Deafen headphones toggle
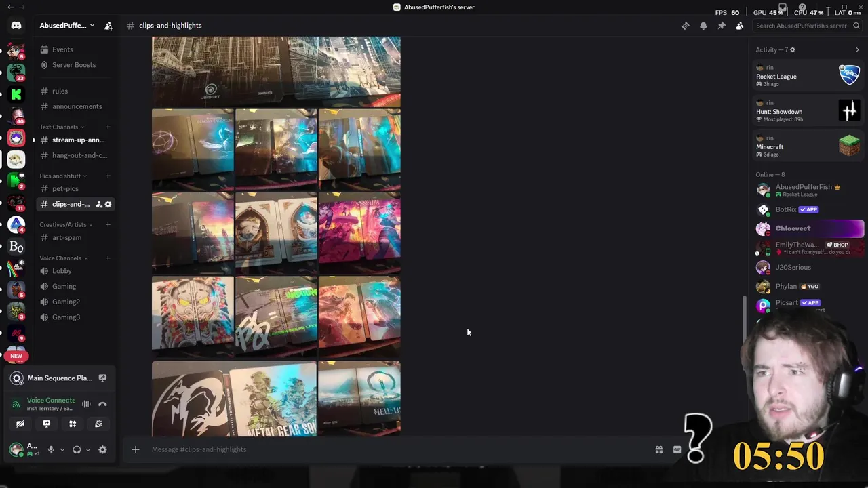Image resolution: width=868 pixels, height=488 pixels. pyautogui.click(x=77, y=449)
